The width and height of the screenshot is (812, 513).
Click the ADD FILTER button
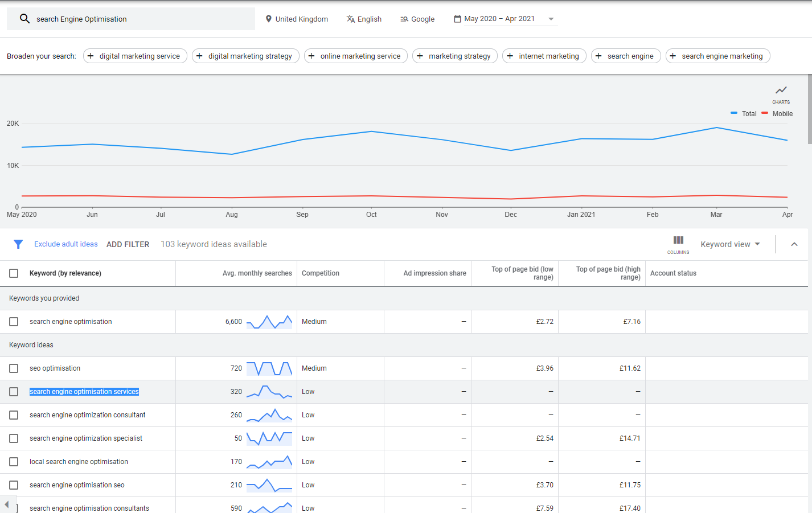pyautogui.click(x=128, y=244)
